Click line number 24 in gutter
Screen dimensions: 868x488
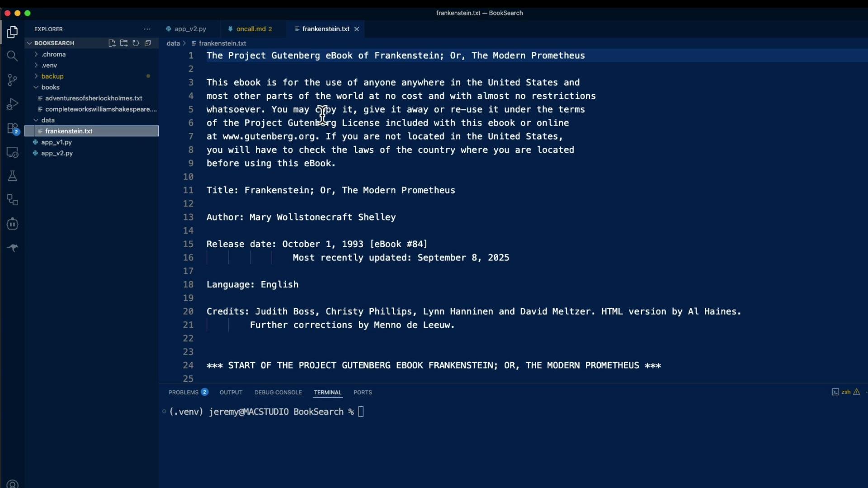[x=188, y=365]
